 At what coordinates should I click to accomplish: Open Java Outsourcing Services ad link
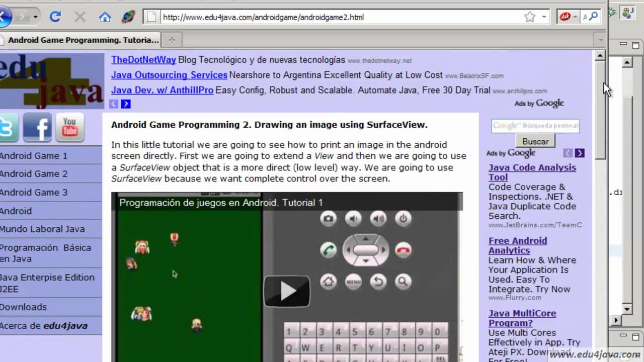click(169, 75)
